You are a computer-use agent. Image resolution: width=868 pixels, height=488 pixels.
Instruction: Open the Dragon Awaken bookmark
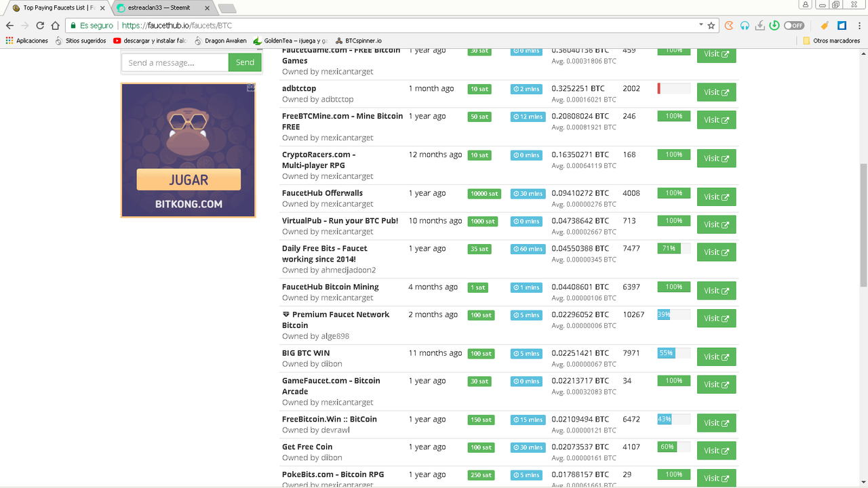tap(220, 41)
